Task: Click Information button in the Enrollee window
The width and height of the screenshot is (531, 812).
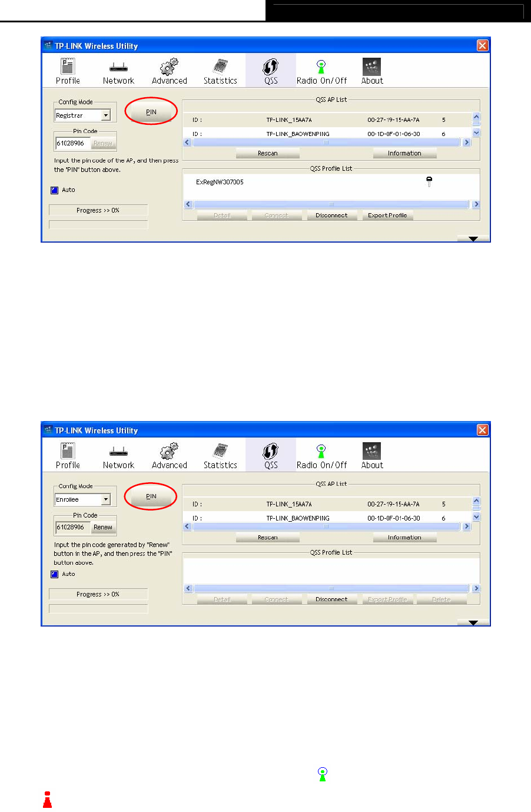Action: 404,538
